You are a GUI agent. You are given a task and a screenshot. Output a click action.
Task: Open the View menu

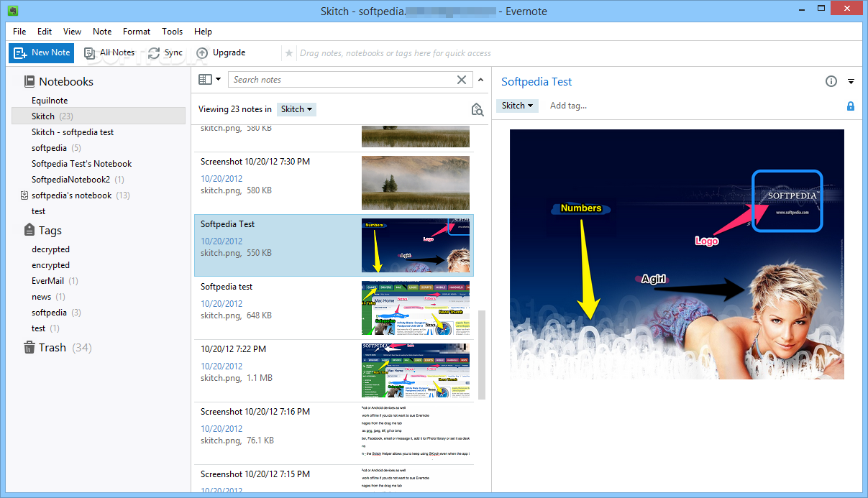72,32
